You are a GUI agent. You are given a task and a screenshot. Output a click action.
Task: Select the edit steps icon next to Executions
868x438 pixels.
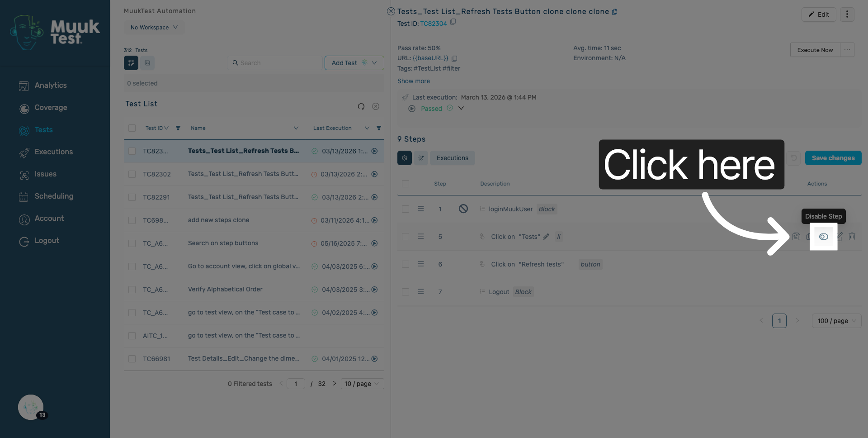[421, 158]
